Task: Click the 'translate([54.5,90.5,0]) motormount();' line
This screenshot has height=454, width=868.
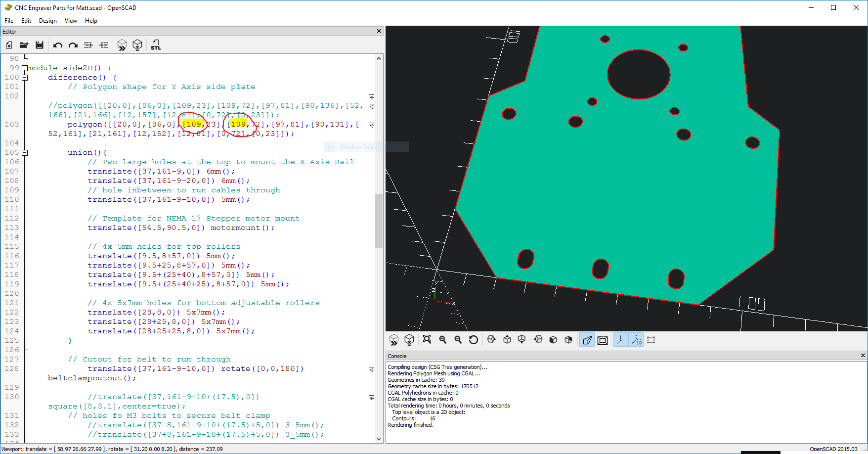Action: pyautogui.click(x=181, y=228)
